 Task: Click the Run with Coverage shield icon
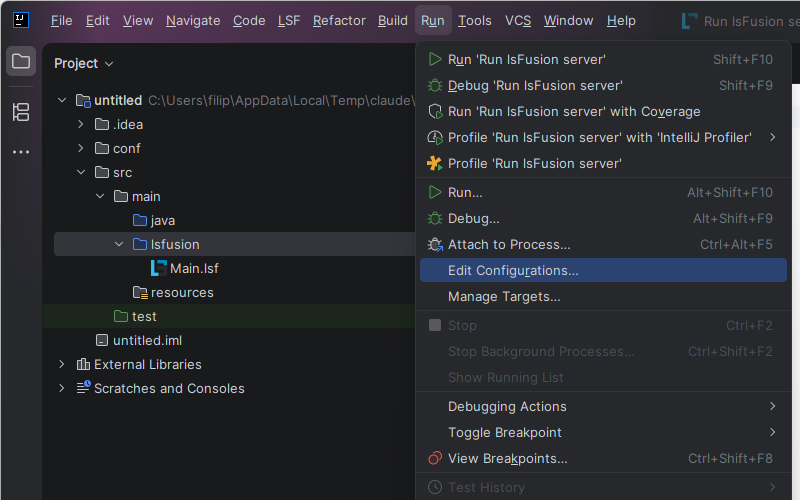tap(435, 111)
